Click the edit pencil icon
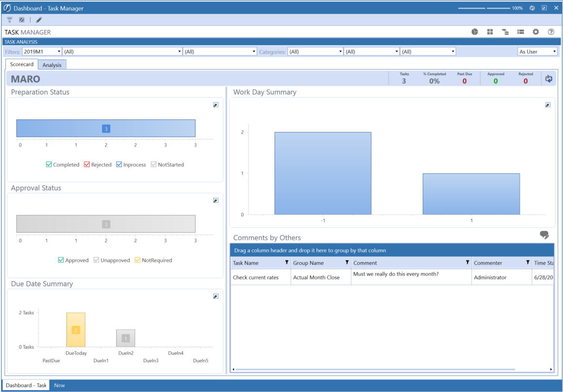 point(38,19)
